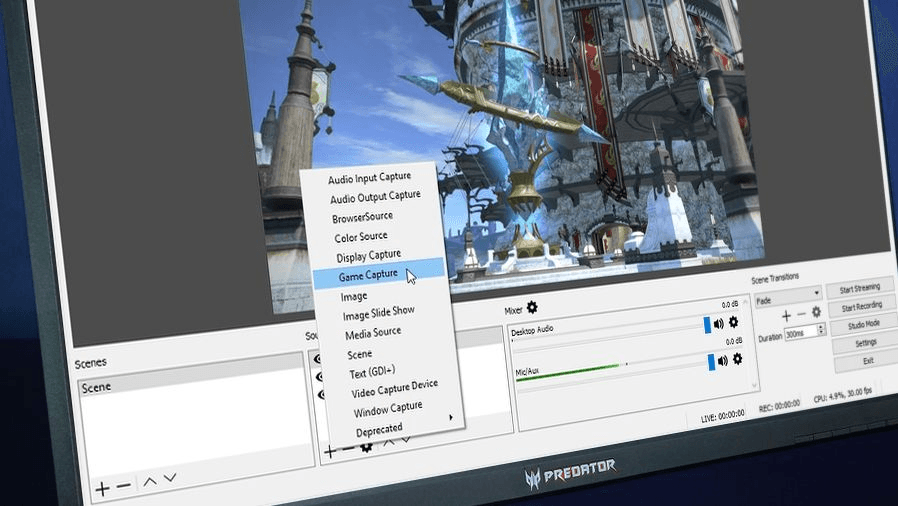Click the Mixer panel heading
Viewport: 898px width, 506px height.
pos(513,311)
